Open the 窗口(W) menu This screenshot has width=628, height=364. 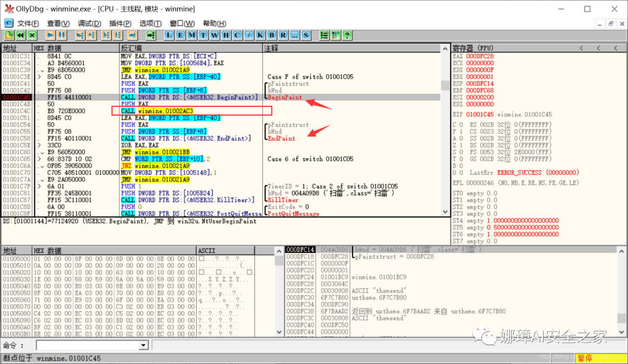tap(182, 24)
